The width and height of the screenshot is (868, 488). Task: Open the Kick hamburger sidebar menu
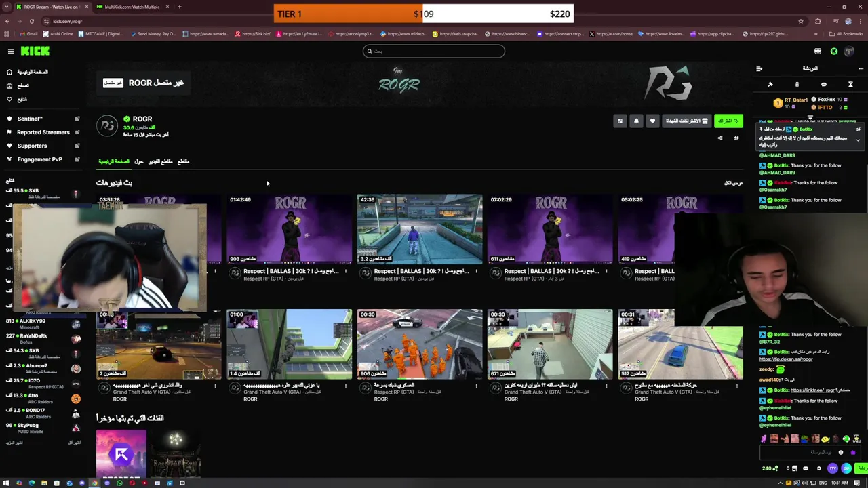[x=11, y=51]
